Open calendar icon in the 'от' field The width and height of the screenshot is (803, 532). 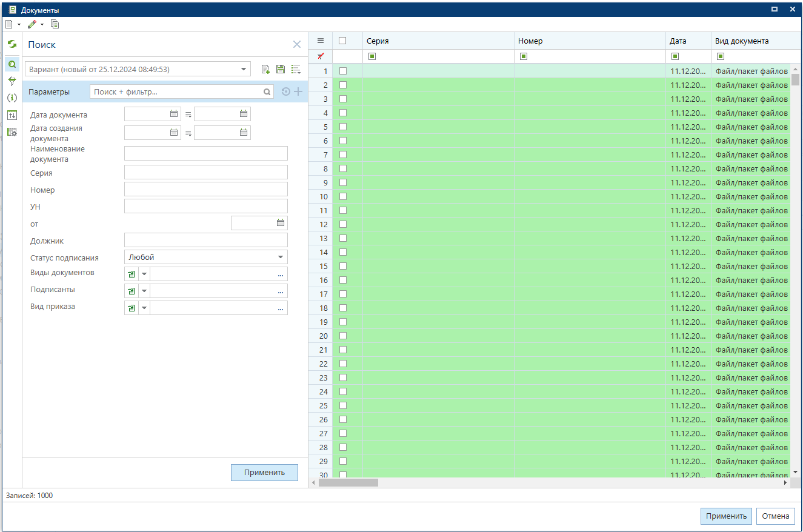click(x=281, y=223)
